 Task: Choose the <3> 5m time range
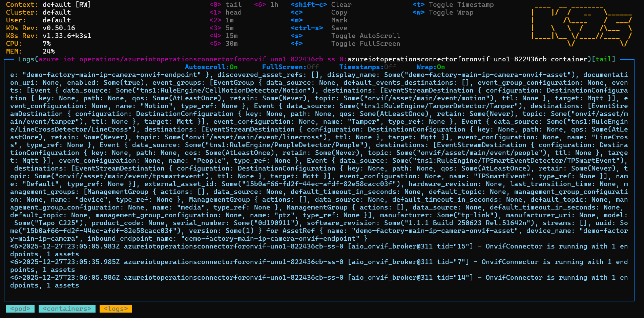click(222, 28)
